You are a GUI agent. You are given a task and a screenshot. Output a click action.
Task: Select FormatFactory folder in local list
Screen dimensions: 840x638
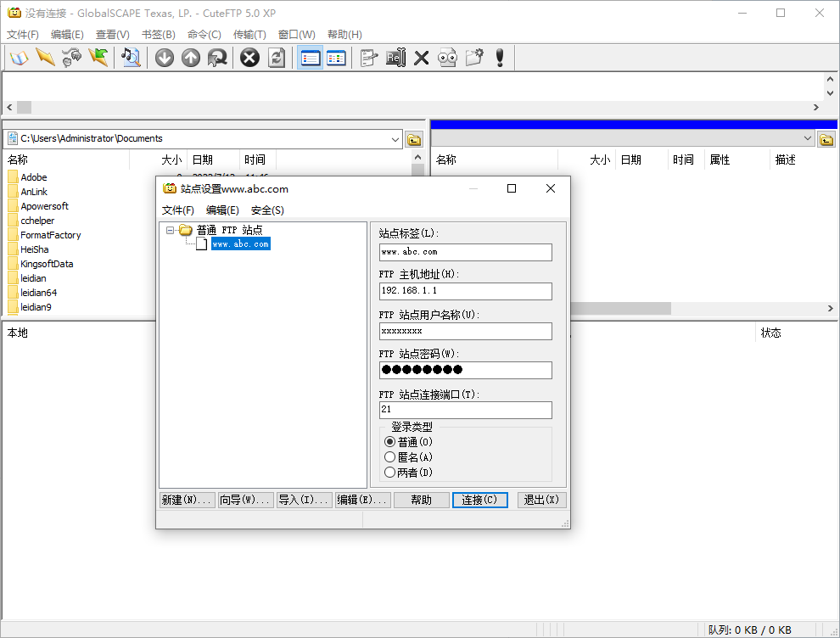(50, 235)
